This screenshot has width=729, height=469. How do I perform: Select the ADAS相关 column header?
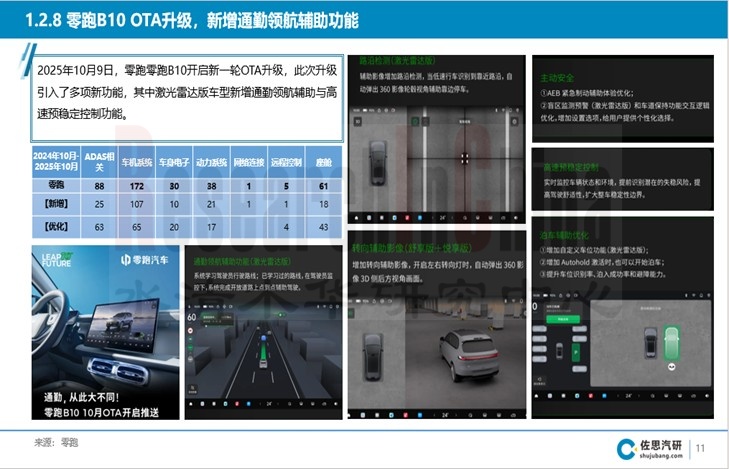point(99,161)
